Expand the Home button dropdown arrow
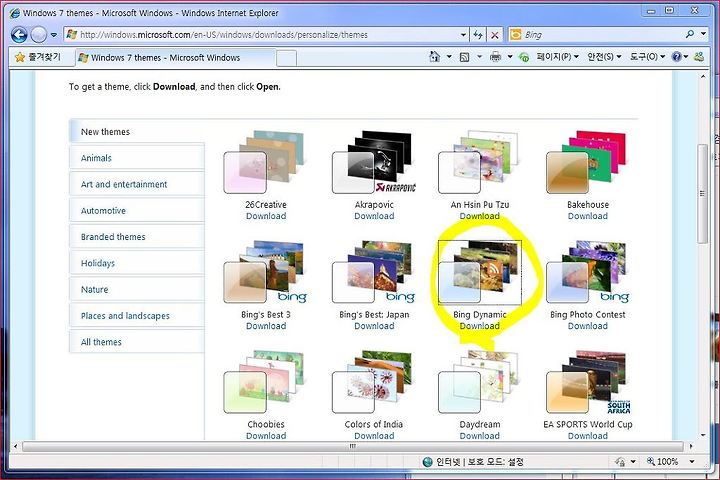This screenshot has height=480, width=720. pos(449,56)
